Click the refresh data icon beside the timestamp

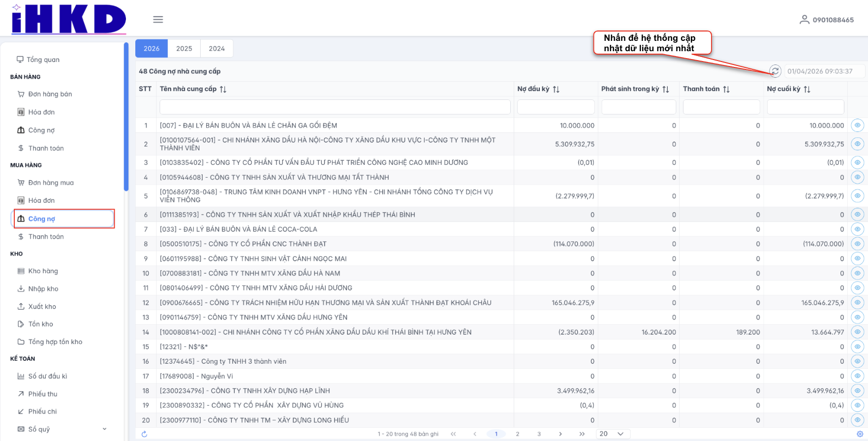coord(775,71)
